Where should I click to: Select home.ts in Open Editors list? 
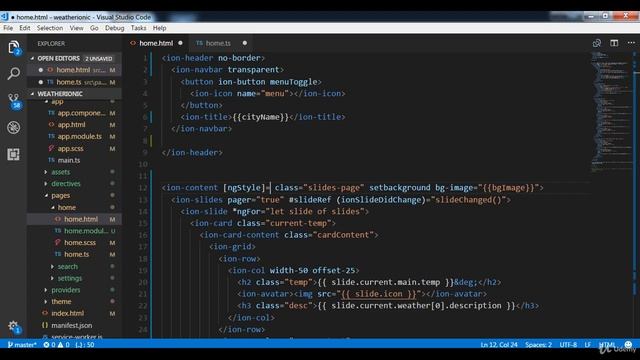(x=75, y=82)
